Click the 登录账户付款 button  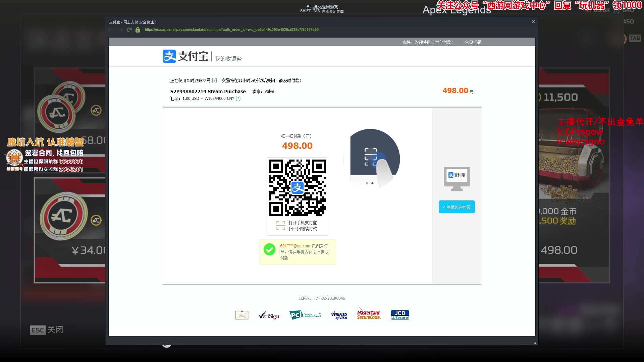[x=457, y=207]
